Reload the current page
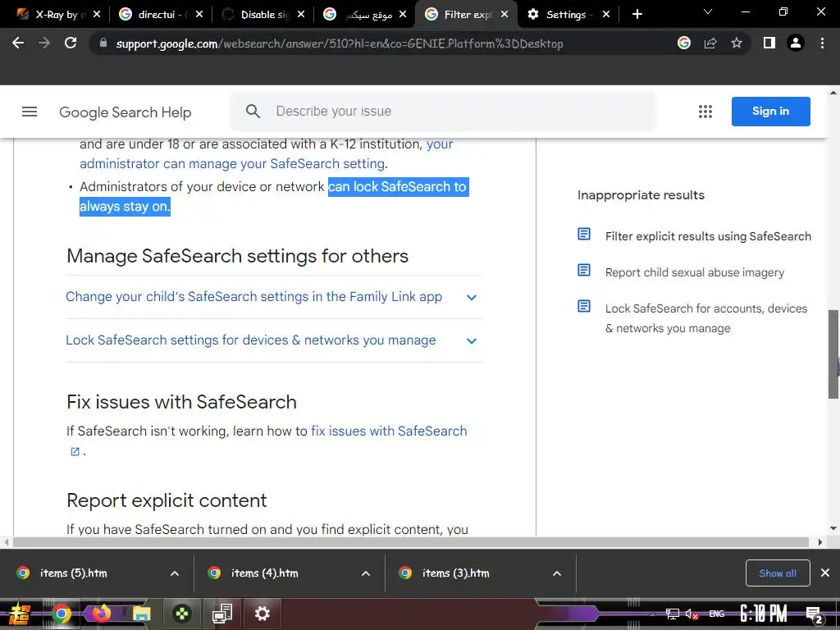The width and height of the screenshot is (840, 630). point(71,43)
